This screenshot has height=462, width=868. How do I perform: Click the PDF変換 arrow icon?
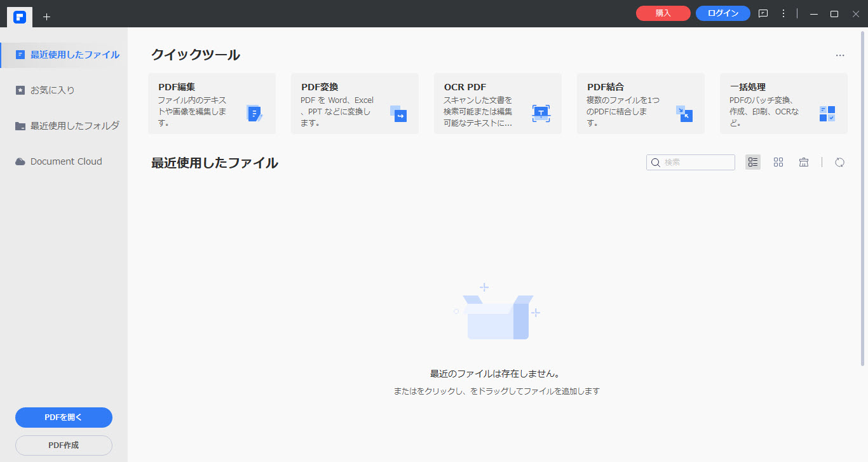click(398, 114)
